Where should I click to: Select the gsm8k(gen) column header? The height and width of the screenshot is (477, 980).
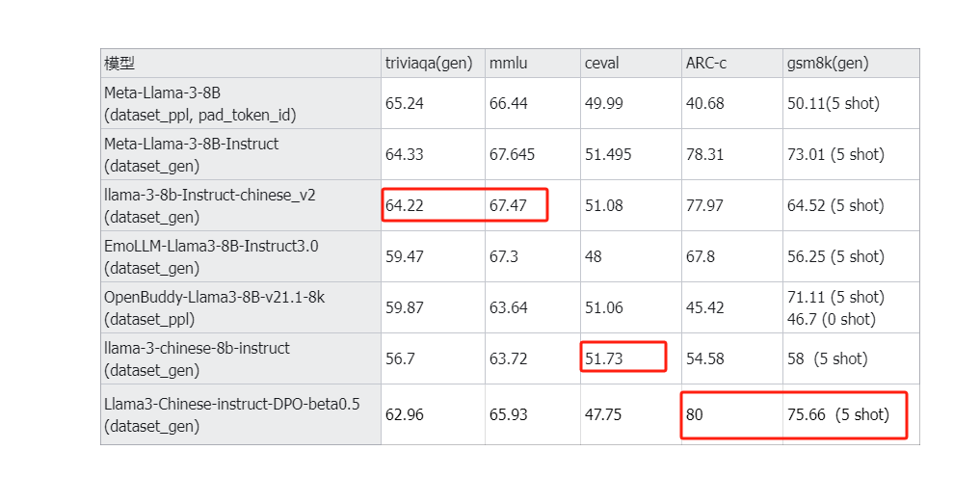tap(851, 64)
